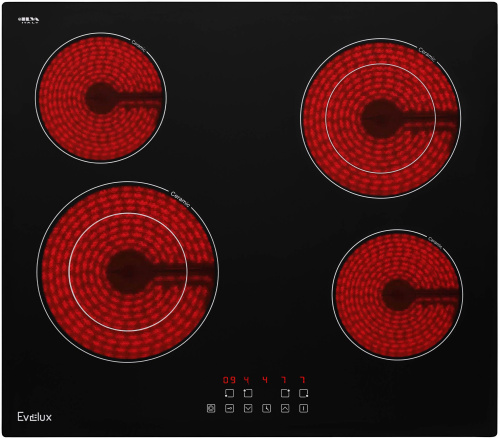Click the Ceramic label on the bottom-left burner
This screenshot has width=500, height=439.
tap(180, 199)
